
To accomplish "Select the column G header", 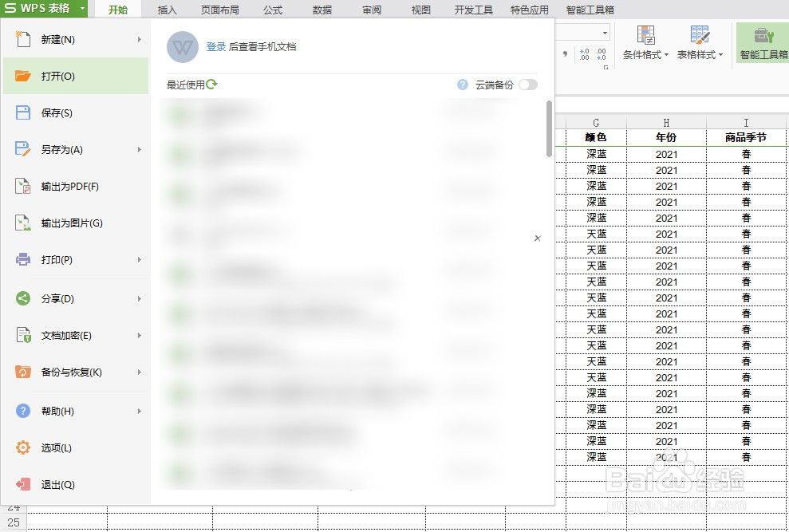I will (596, 122).
